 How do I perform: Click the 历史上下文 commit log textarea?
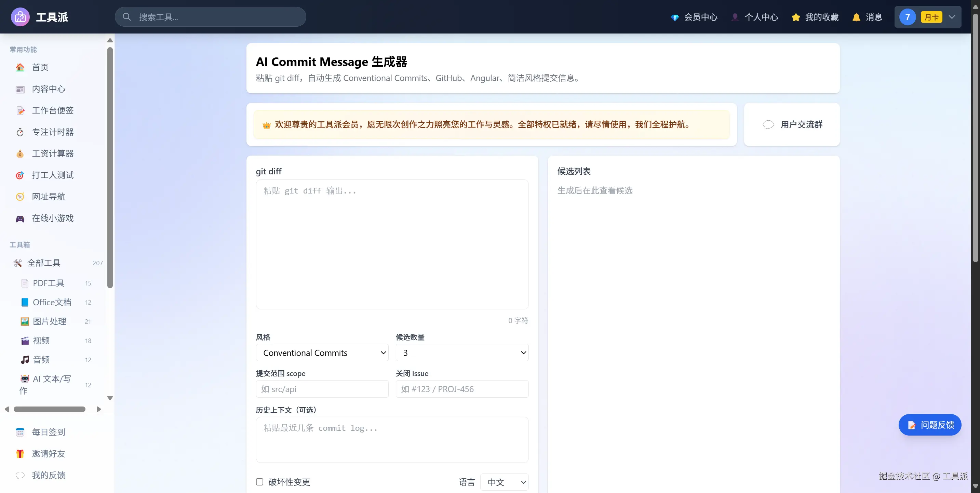tap(392, 440)
